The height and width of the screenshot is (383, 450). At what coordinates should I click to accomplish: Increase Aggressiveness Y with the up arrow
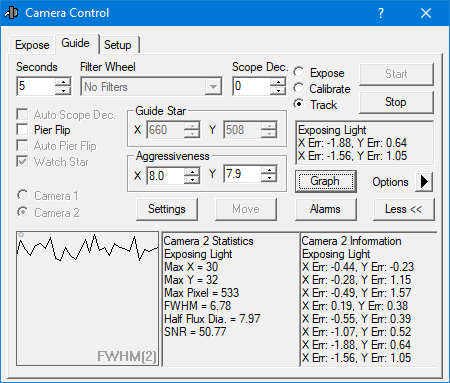click(269, 170)
